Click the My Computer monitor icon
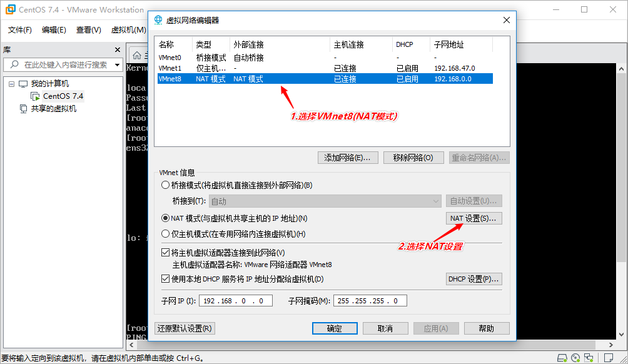The image size is (628, 364). (23, 84)
